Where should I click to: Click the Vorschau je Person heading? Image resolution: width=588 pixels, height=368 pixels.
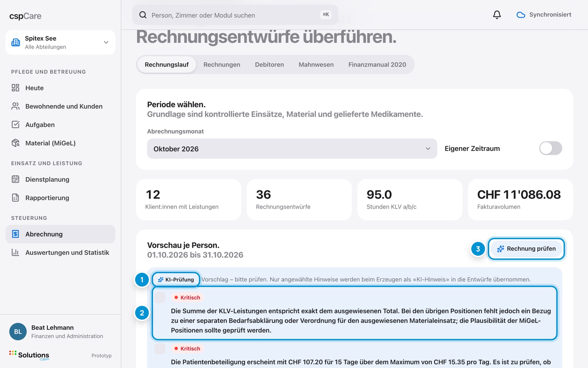[183, 245]
